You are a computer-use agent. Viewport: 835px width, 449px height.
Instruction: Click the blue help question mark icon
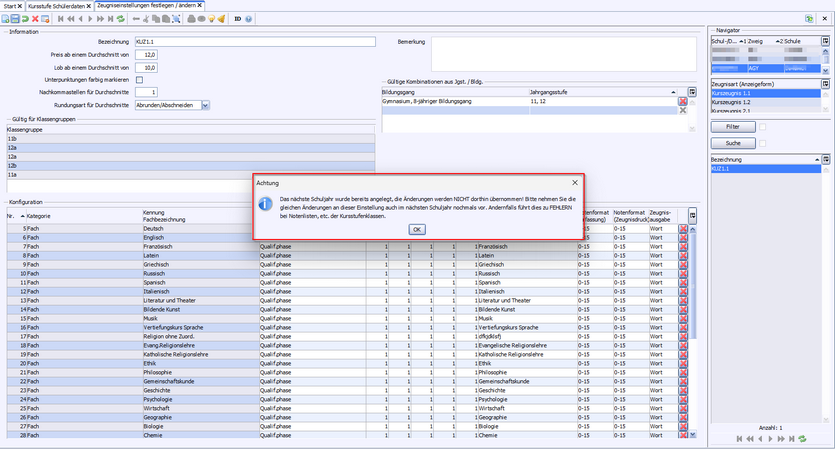pos(249,19)
